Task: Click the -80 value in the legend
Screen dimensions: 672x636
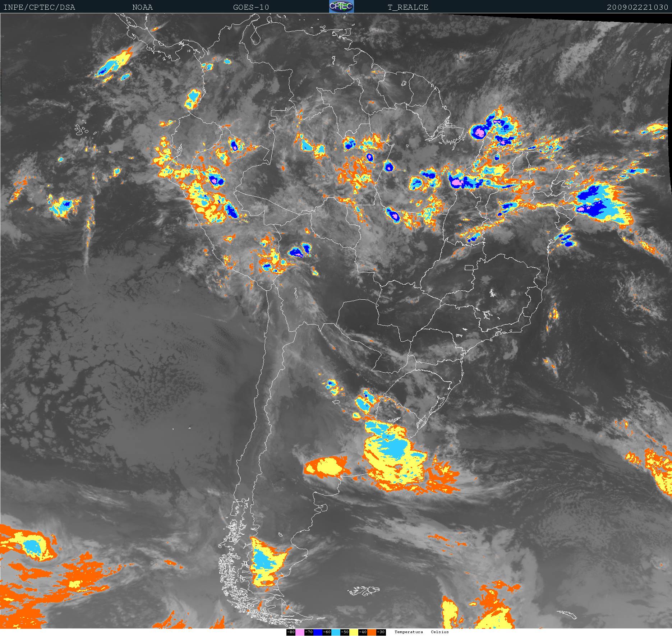Action: [x=291, y=632]
